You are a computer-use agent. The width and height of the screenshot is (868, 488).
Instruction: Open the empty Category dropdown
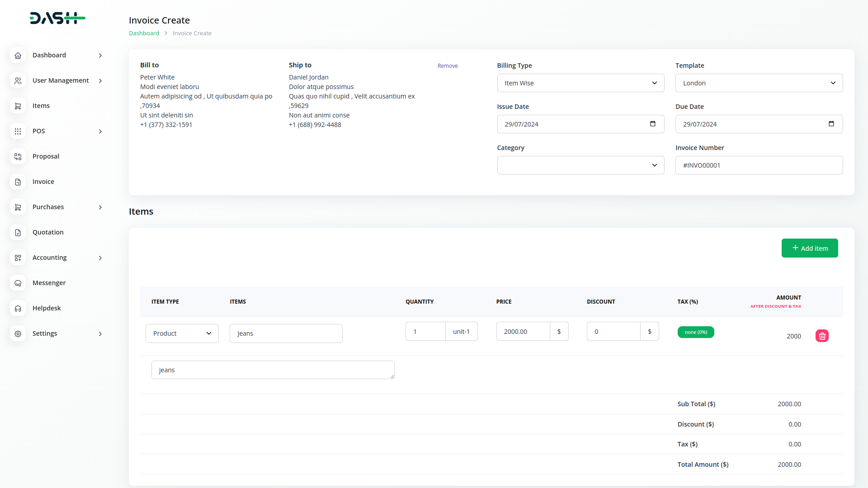click(x=580, y=165)
